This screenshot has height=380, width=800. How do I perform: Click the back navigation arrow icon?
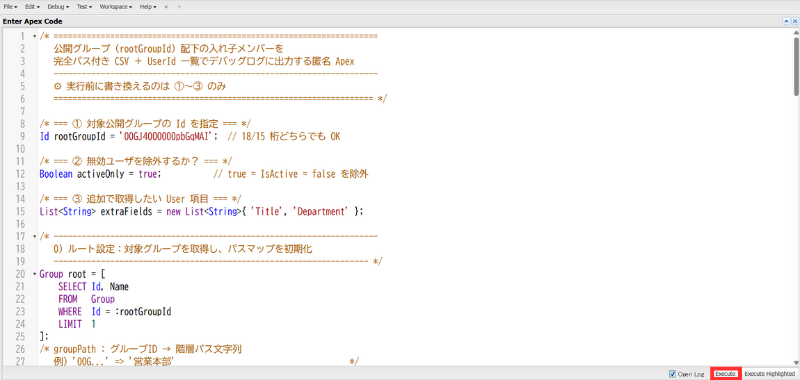166,7
